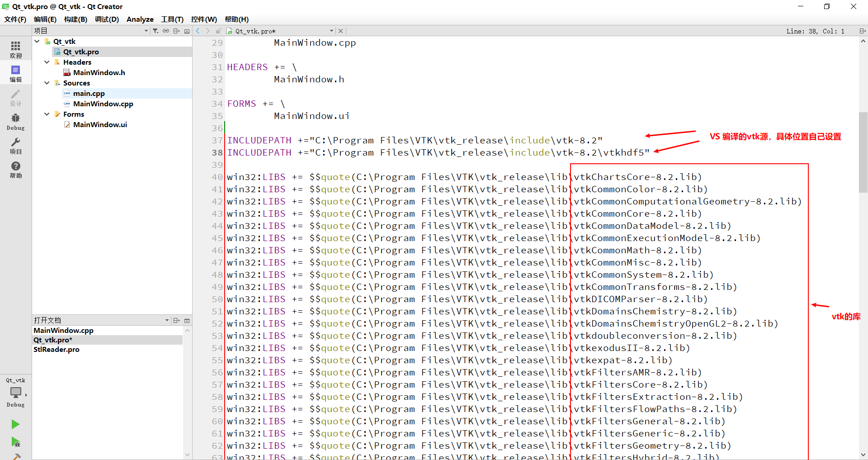The width and height of the screenshot is (868, 460).
Task: Click the green Run button icon
Action: [x=15, y=424]
